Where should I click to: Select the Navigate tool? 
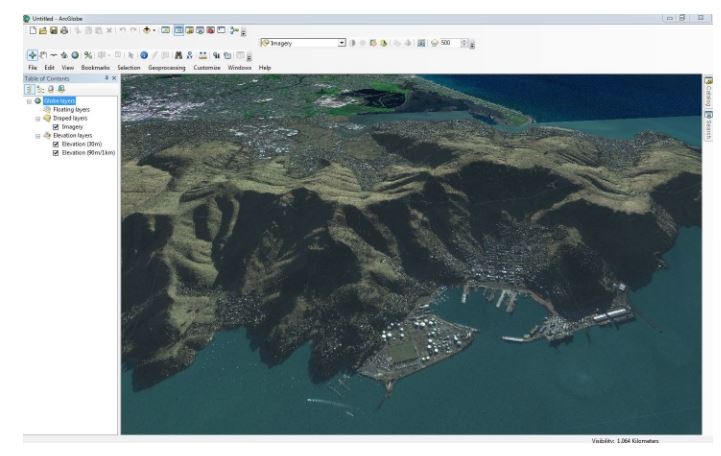click(32, 55)
